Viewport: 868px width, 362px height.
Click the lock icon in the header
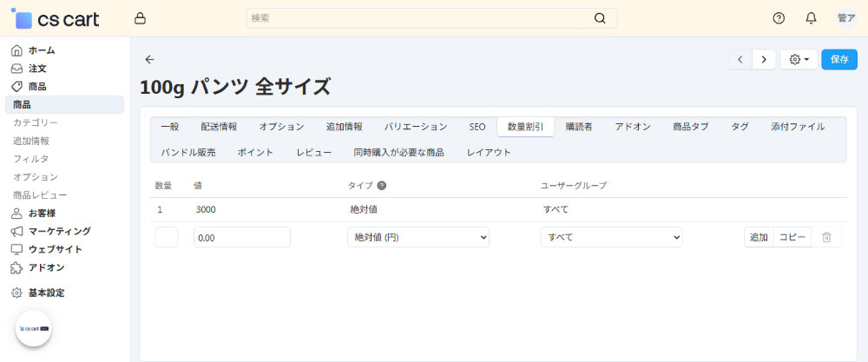pos(141,18)
